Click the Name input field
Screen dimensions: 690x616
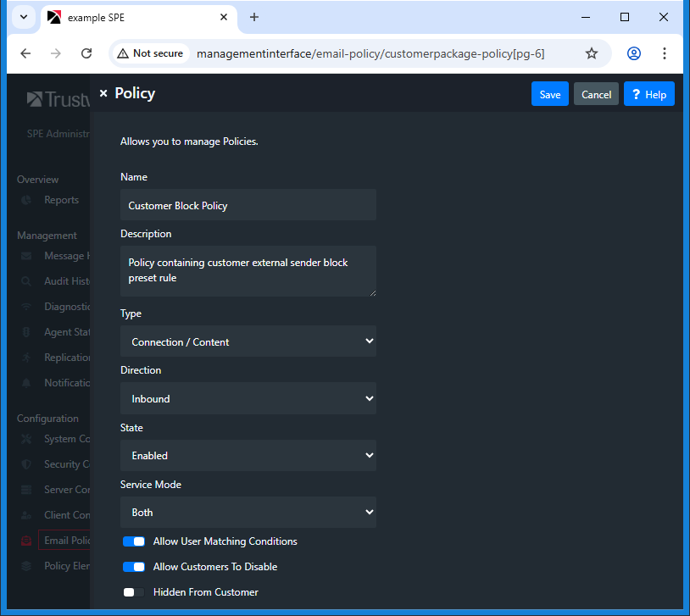click(x=248, y=205)
